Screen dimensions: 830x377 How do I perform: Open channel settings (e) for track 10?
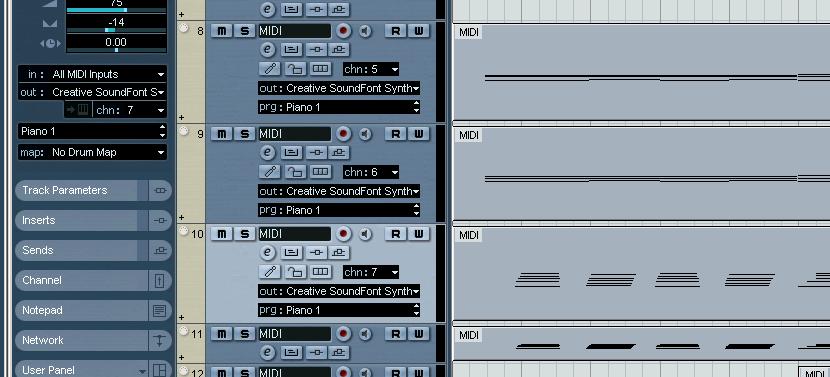click(x=268, y=253)
